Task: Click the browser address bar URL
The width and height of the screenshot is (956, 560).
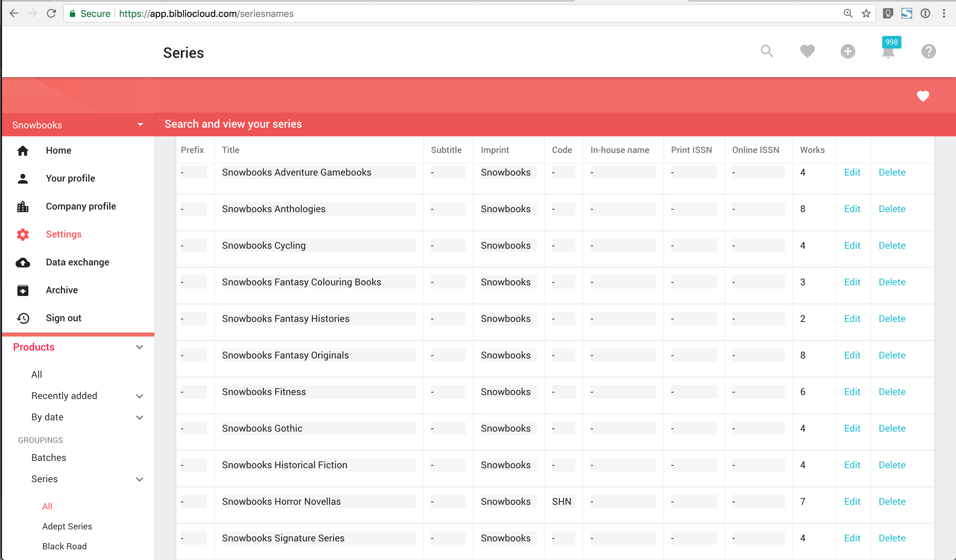Action: [206, 14]
